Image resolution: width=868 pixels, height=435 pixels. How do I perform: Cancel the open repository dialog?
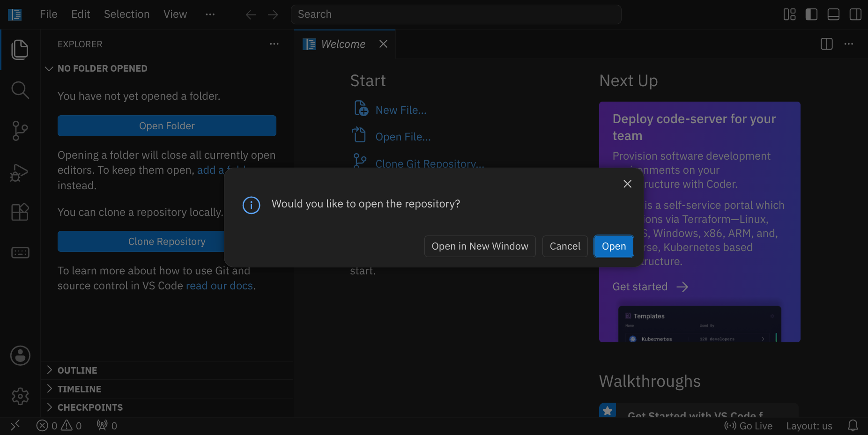tap(565, 246)
